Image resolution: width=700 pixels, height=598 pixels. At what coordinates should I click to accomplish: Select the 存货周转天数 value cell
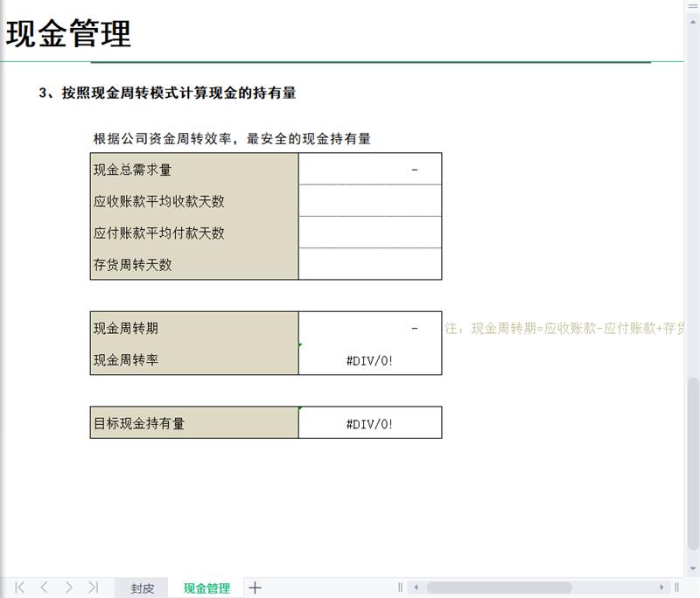(370, 264)
